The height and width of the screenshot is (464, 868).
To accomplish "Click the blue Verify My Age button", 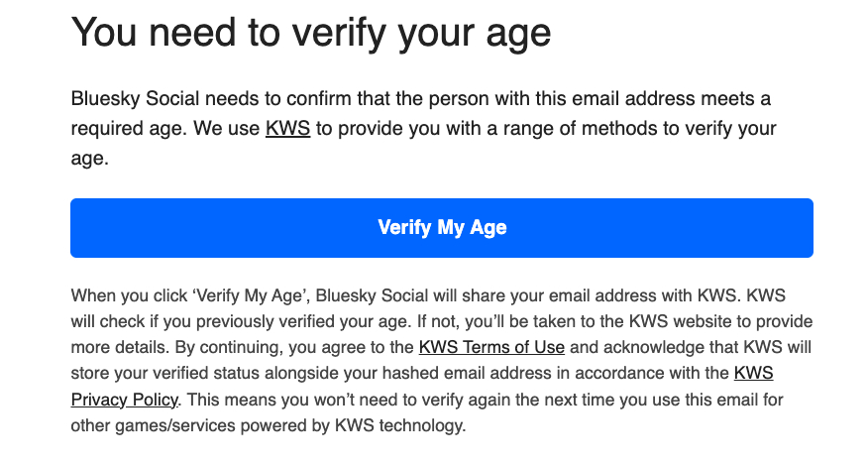I will (442, 228).
